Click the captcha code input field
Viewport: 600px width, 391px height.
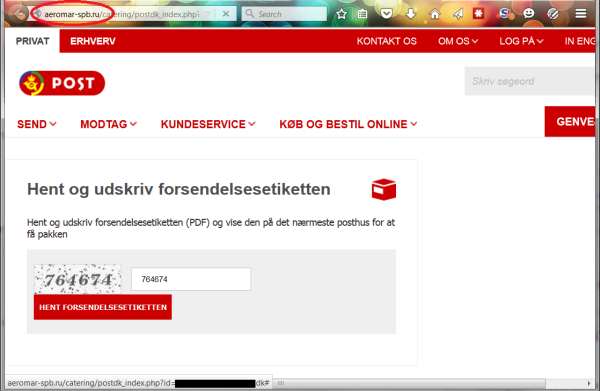pos(191,279)
